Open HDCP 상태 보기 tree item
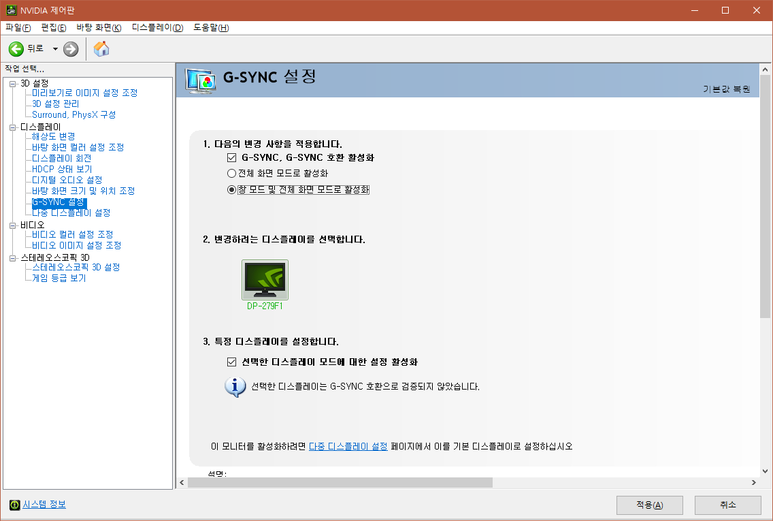 pos(62,169)
